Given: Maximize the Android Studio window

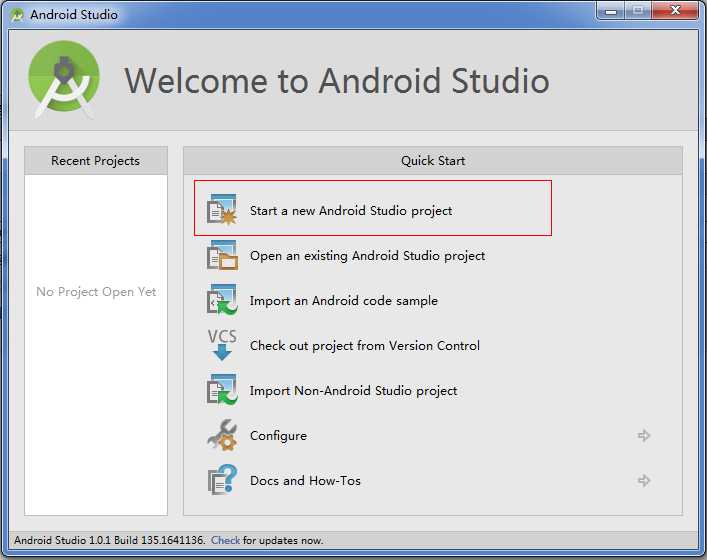Looking at the screenshot, I should [x=638, y=11].
